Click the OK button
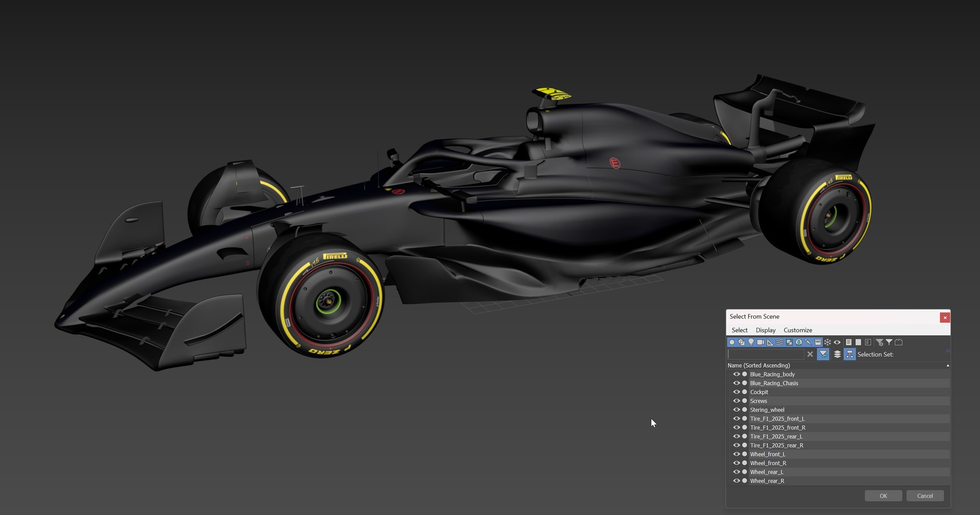Image resolution: width=980 pixels, height=515 pixels. pos(883,496)
